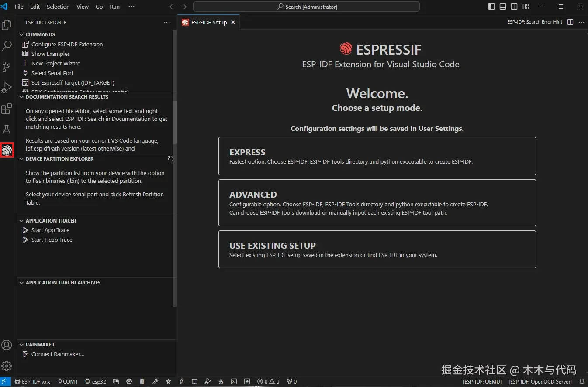588x387 pixels.
Task: Open problems errors and warnings indicator
Action: click(268, 382)
